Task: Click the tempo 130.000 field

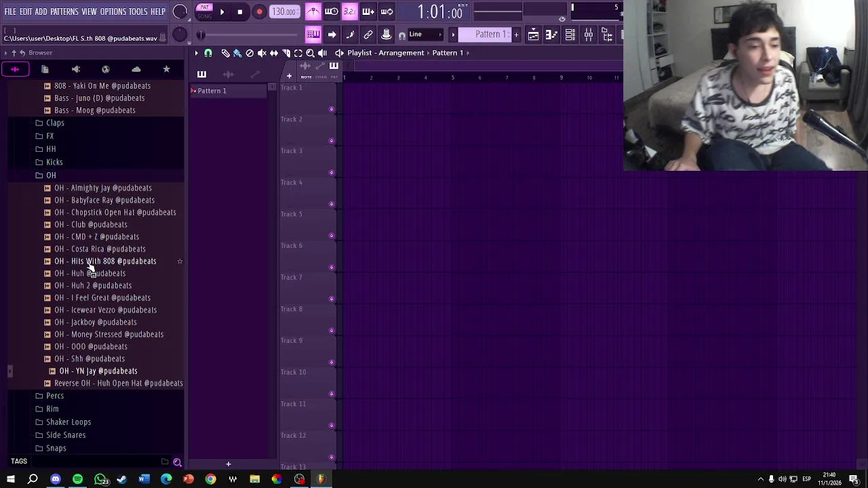Action: [284, 12]
